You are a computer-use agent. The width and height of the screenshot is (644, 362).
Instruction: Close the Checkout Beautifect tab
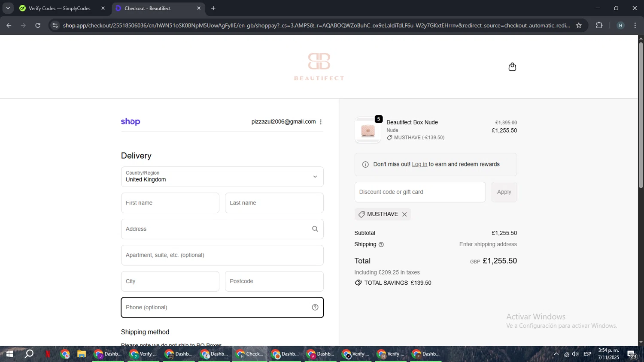pyautogui.click(x=199, y=8)
